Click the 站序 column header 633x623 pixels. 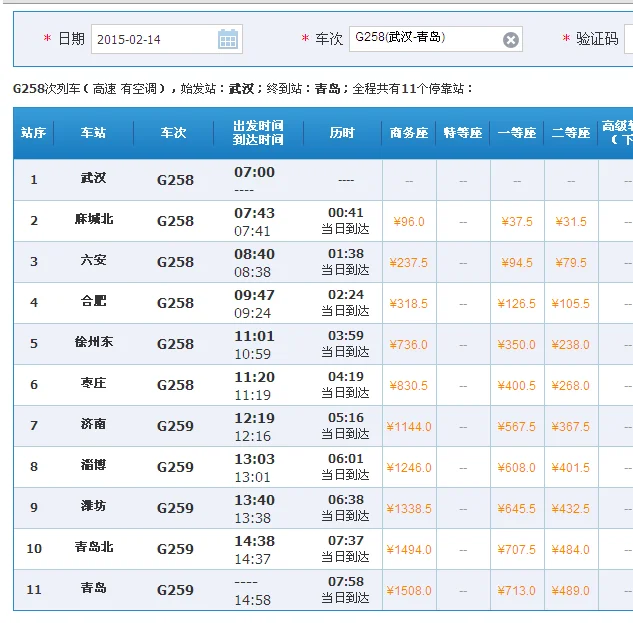coord(34,133)
